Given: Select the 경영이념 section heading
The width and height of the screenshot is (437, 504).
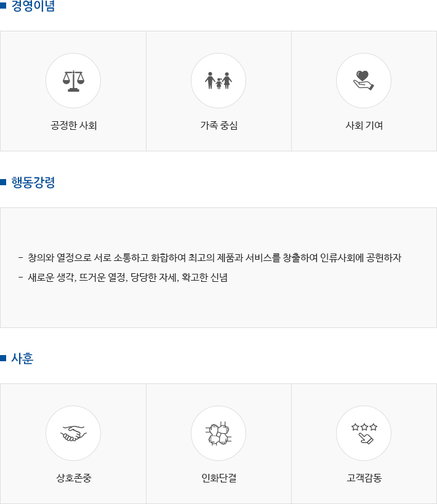Looking at the screenshot, I should coord(33,6).
